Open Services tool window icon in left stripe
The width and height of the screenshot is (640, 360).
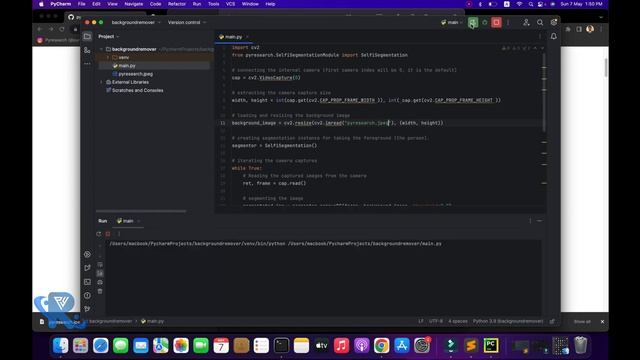pos(87,254)
